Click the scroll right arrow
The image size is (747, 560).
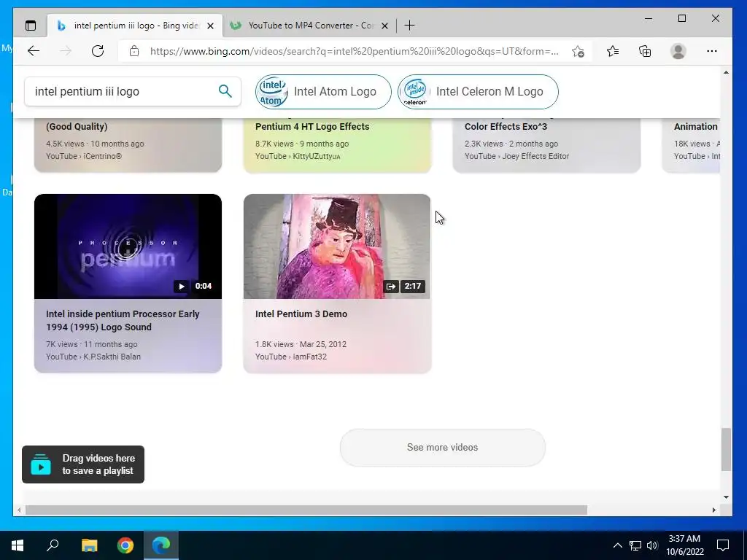(713, 510)
